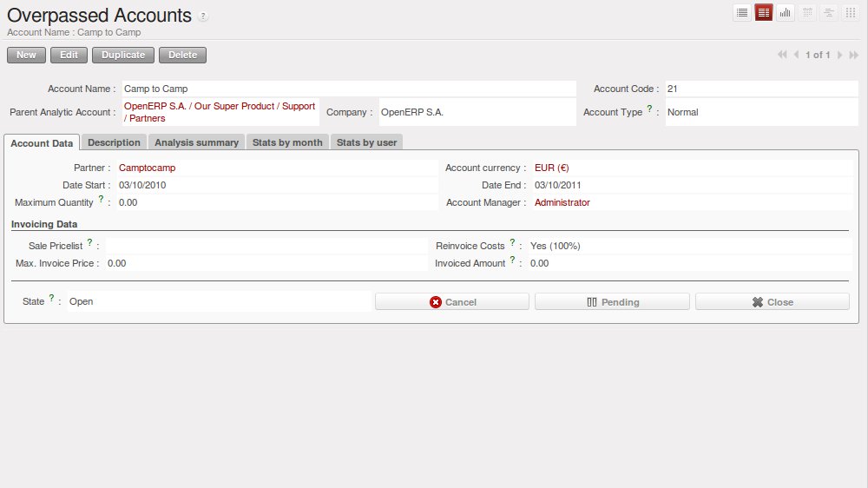The image size is (868, 488).
Task: Follow the Administrator account manager link
Action: (x=562, y=202)
